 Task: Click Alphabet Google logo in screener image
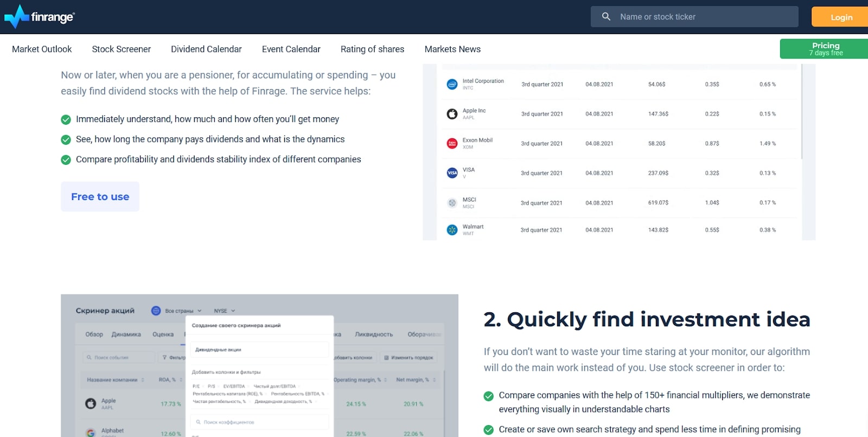[x=91, y=433]
